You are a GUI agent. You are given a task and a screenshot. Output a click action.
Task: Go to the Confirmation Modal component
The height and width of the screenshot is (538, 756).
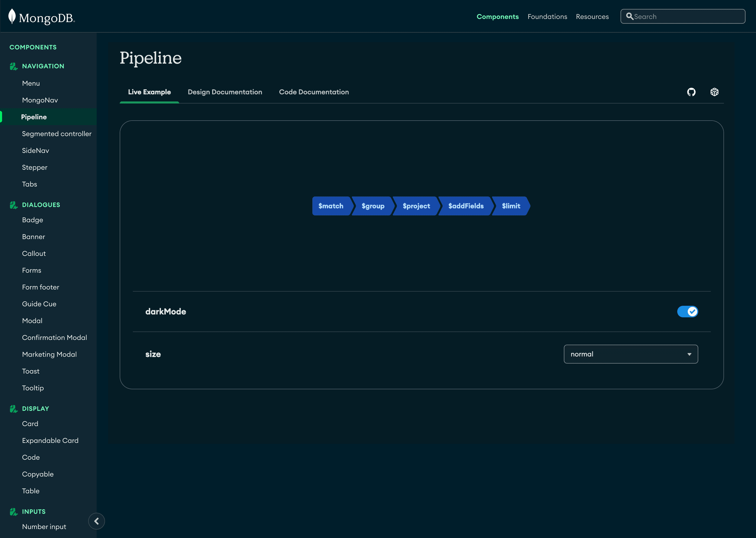click(55, 337)
